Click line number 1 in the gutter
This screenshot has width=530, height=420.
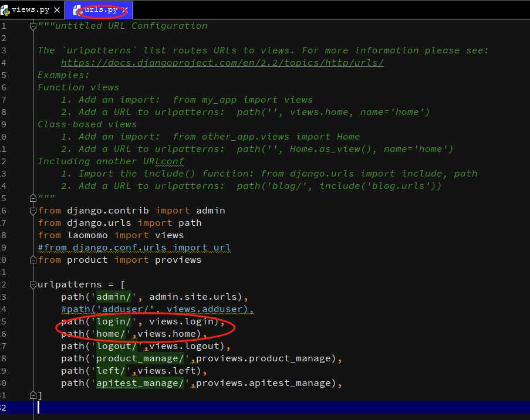pyautogui.click(x=4, y=26)
